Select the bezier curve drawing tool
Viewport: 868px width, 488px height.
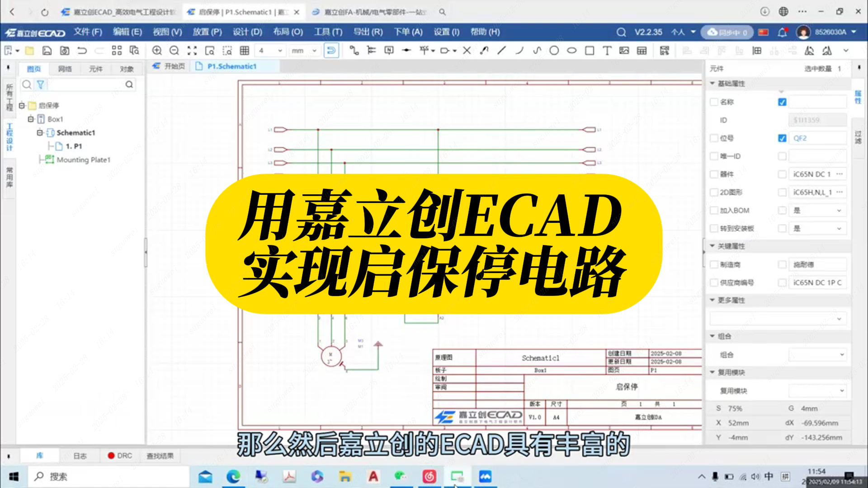[537, 51]
